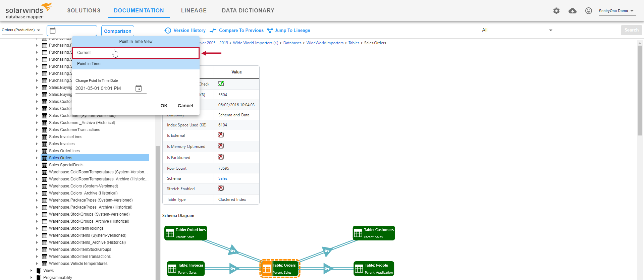
Task: Click the Compare To Previous arrows icon
Action: click(x=213, y=31)
